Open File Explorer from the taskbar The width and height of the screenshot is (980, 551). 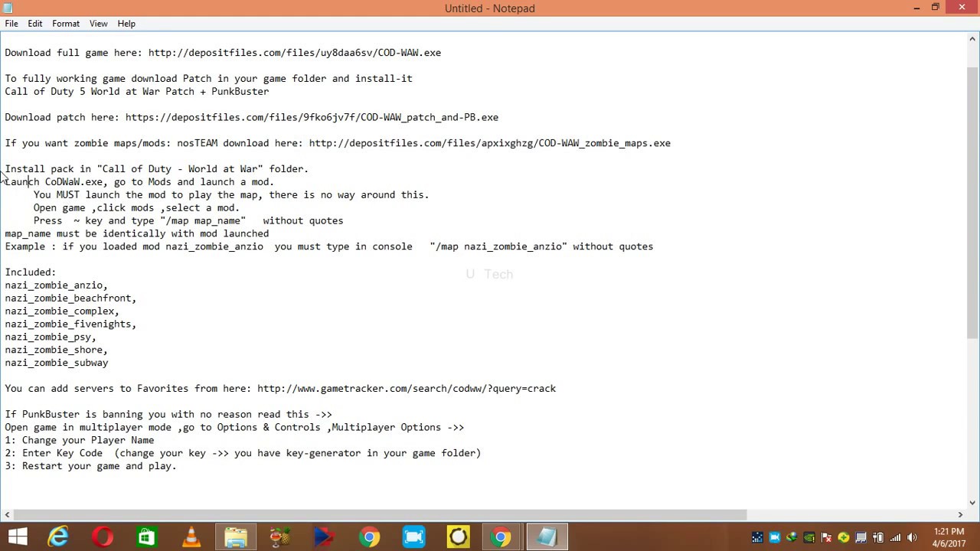236,537
